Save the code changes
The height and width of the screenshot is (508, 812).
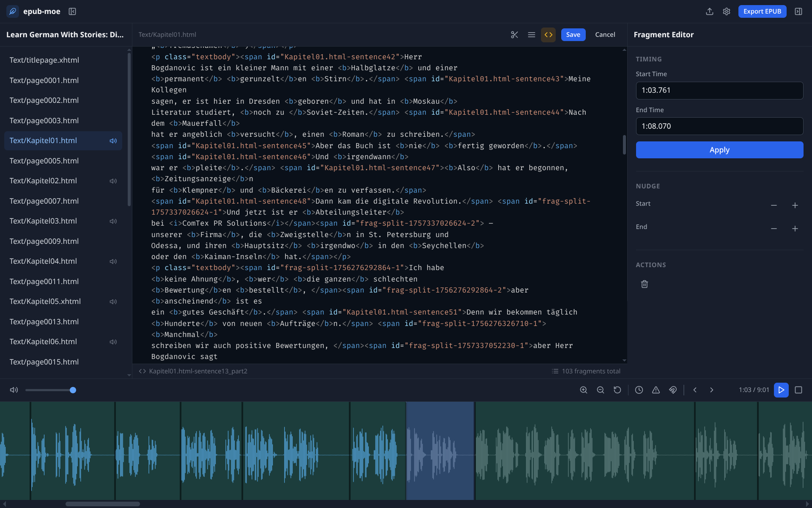click(573, 35)
